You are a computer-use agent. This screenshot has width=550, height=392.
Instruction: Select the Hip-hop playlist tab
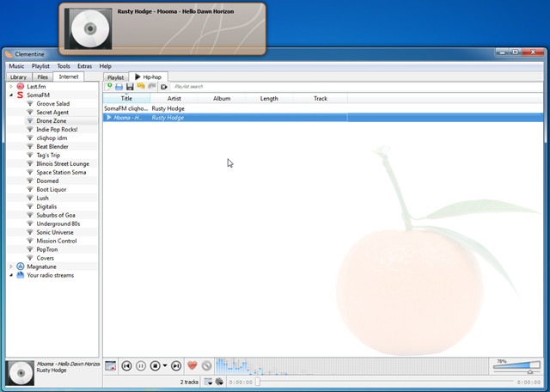(x=149, y=77)
